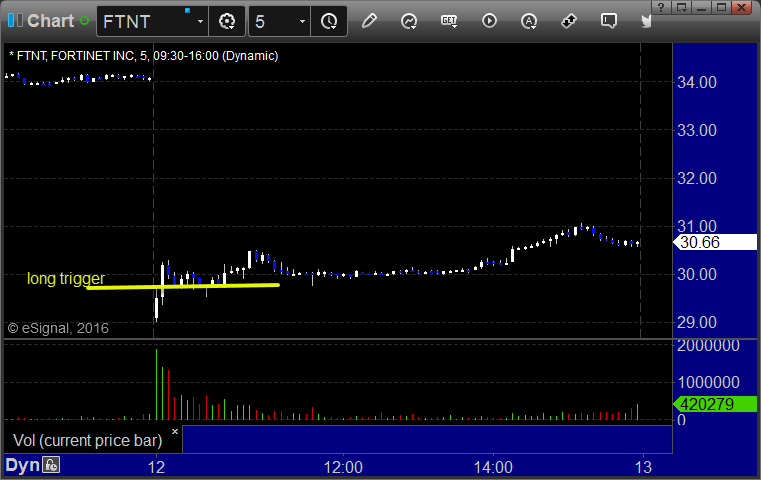Click the Dyn label bottom left

pyautogui.click(x=22, y=465)
